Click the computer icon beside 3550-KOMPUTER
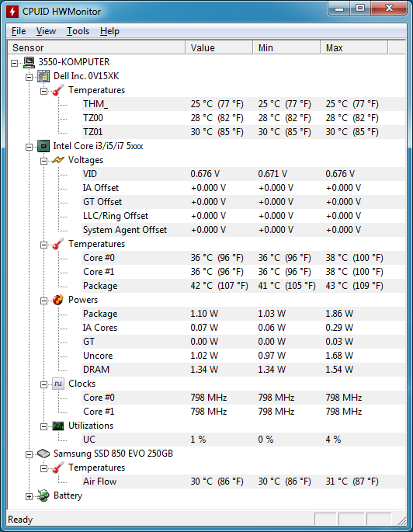Image resolution: width=413 pixels, height=532 pixels. tap(29, 62)
